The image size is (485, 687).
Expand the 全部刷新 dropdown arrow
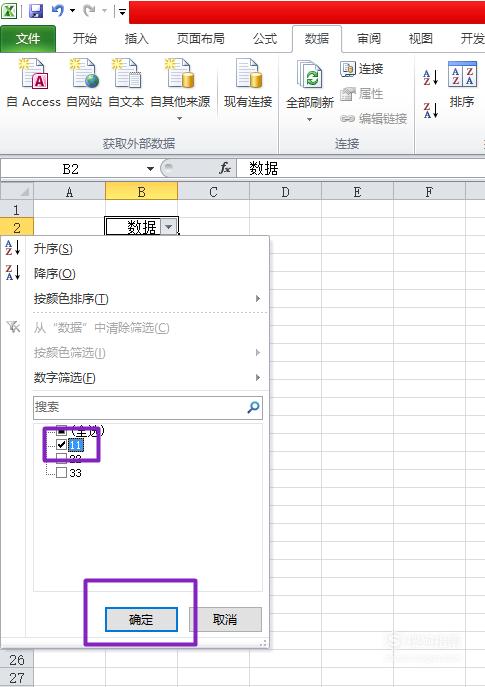309,119
